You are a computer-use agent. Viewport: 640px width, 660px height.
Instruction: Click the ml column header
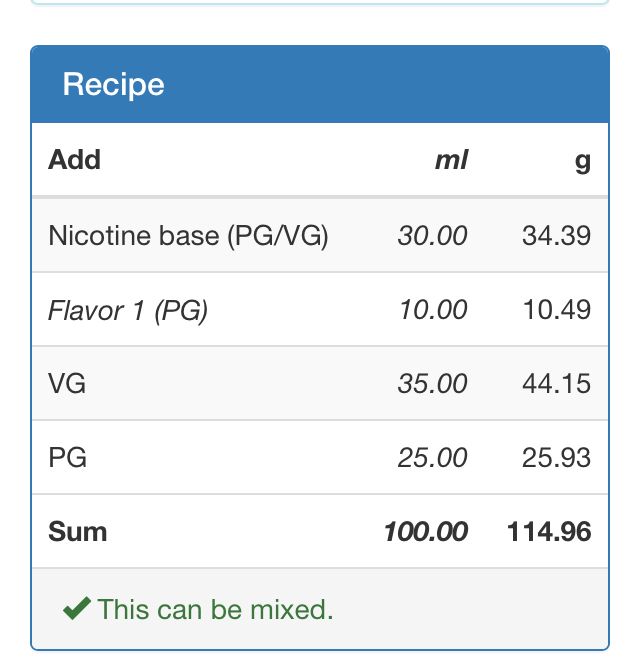[x=451, y=160]
